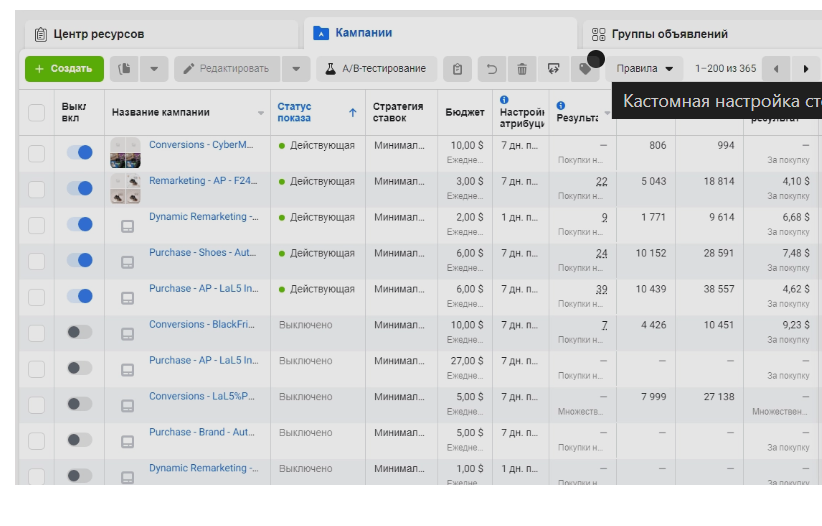
Task: Select checkbox for Dynamic Remarketing active row
Action: tap(36, 226)
